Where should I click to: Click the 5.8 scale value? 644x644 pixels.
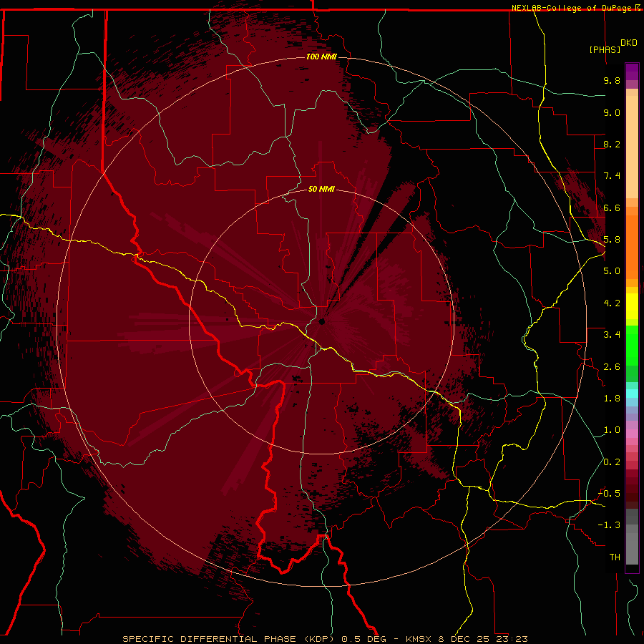[612, 240]
